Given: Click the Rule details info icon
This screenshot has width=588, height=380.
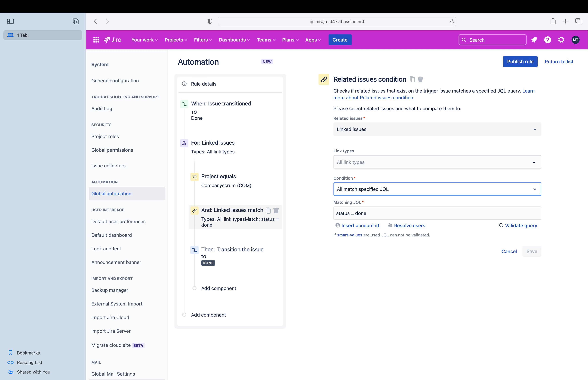Looking at the screenshot, I should click(x=184, y=84).
